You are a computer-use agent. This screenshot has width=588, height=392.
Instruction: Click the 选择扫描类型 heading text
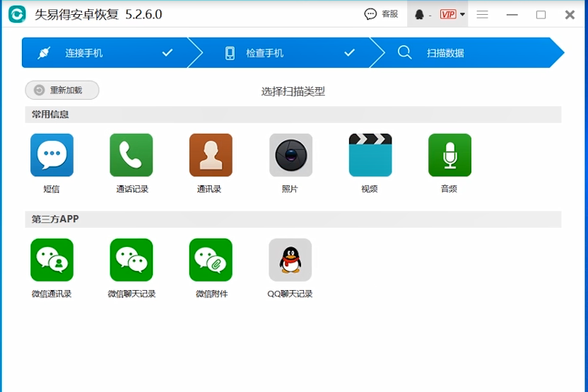pyautogui.click(x=293, y=91)
